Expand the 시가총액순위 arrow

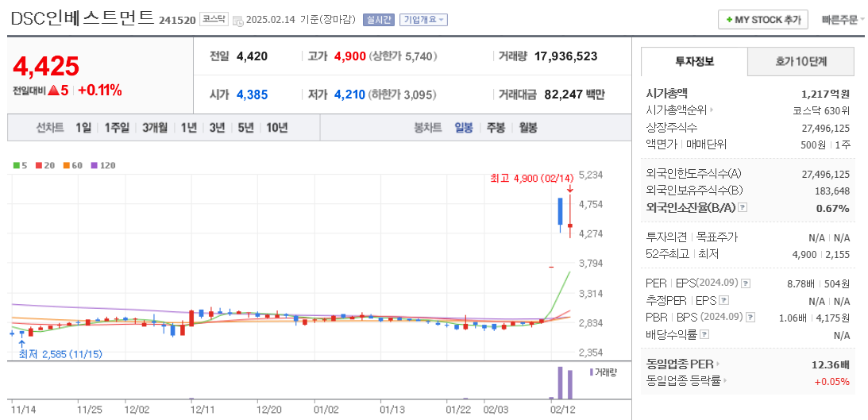click(711, 110)
